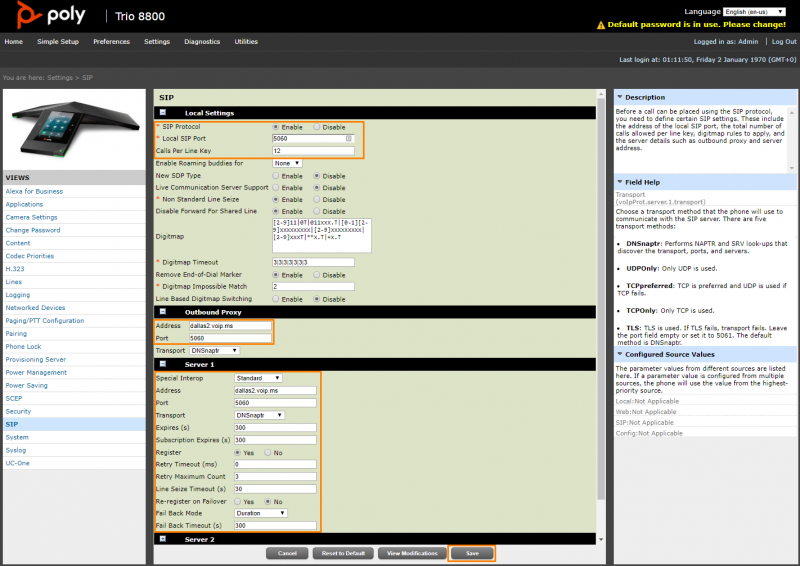The height and width of the screenshot is (566, 800).
Task: Enable New SDP Type
Action: click(276, 176)
